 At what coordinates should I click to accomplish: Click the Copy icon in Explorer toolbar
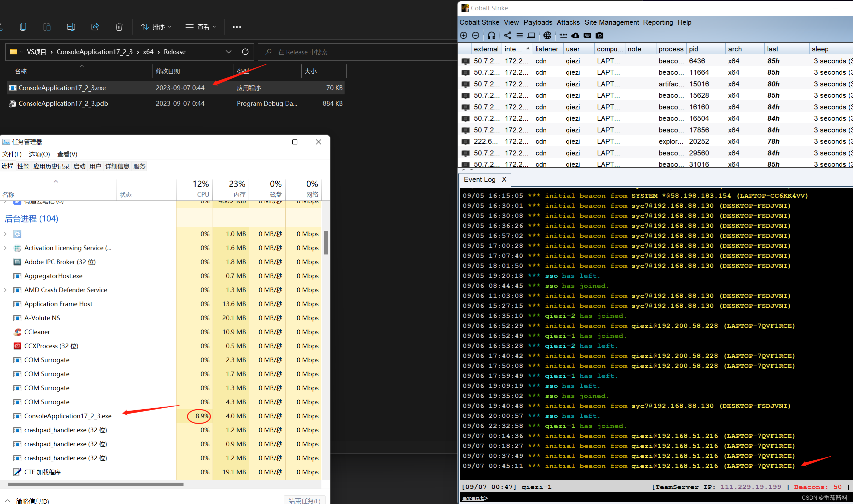click(23, 27)
